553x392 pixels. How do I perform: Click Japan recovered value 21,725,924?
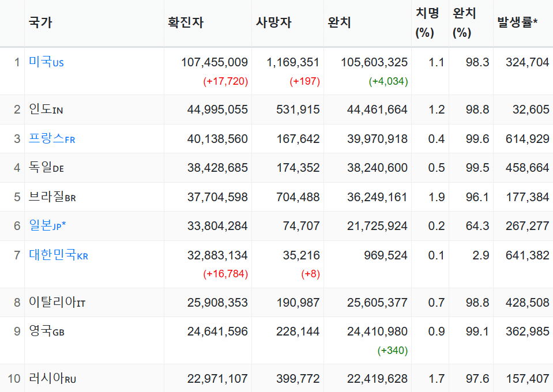(x=377, y=226)
